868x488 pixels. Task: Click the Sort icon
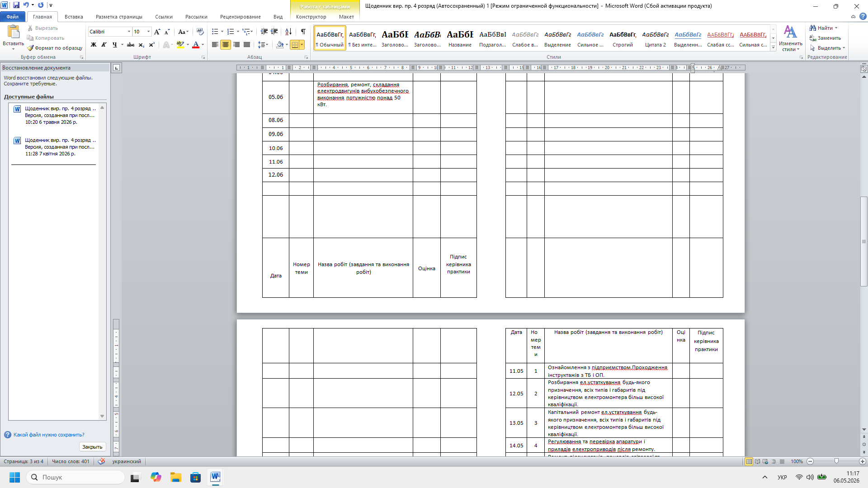pos(288,32)
